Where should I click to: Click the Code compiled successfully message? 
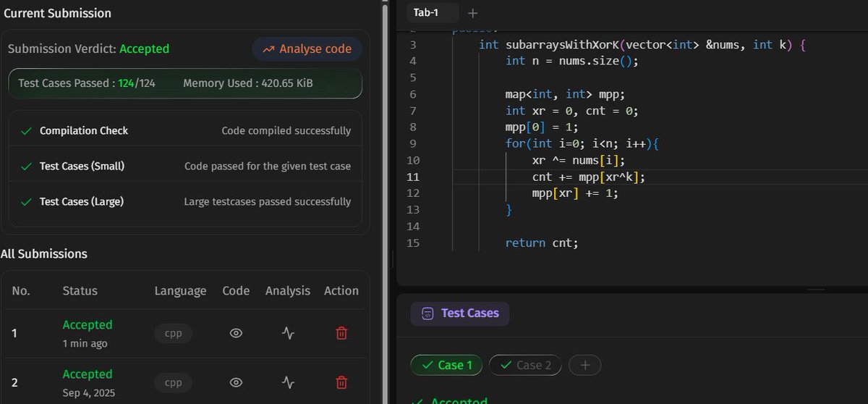[x=286, y=131]
